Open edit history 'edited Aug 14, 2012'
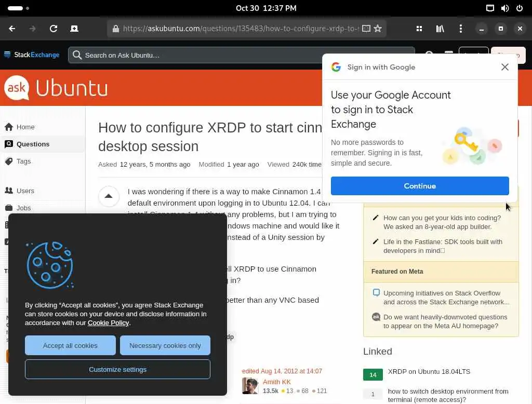This screenshot has height=404, width=532. (282, 371)
